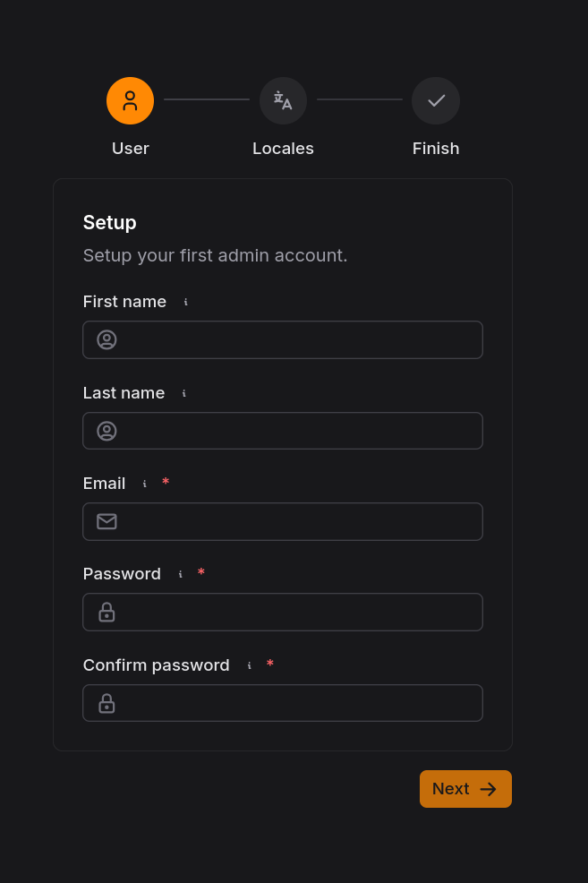This screenshot has height=883, width=588.
Task: Click the envelope icon in Email field
Action: (107, 522)
